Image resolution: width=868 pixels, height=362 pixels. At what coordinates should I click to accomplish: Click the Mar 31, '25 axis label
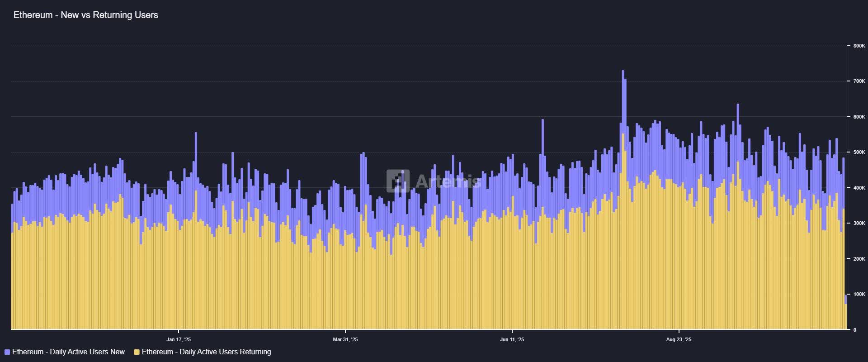pos(345,339)
